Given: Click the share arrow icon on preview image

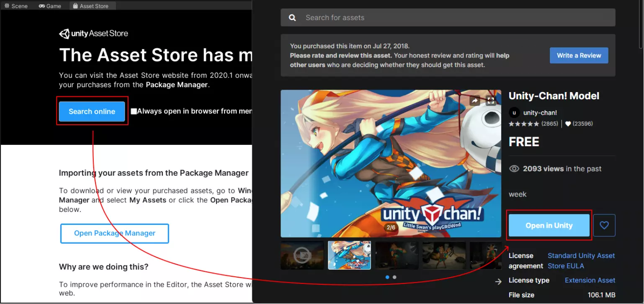Looking at the screenshot, I should [x=475, y=100].
